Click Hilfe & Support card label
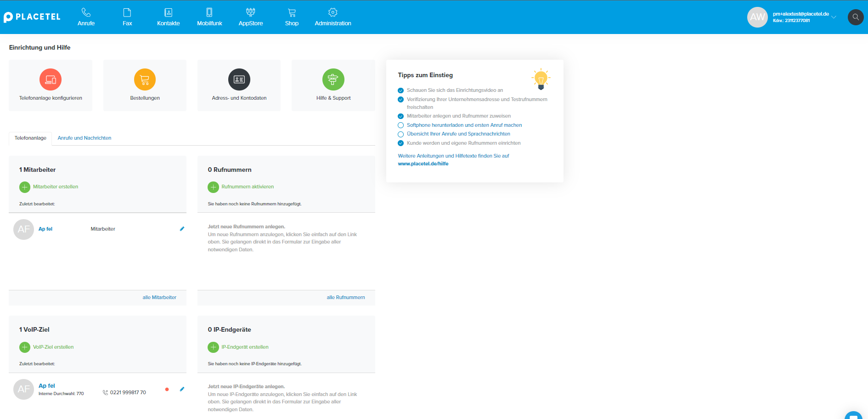The image size is (868, 419). (x=333, y=98)
